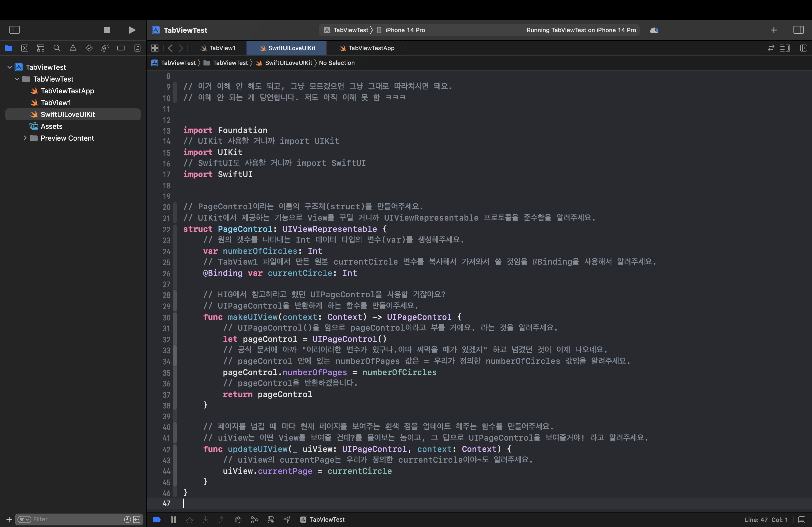The height and width of the screenshot is (527, 812).
Task: Switch to the TabView1 editor tab
Action: (218, 48)
